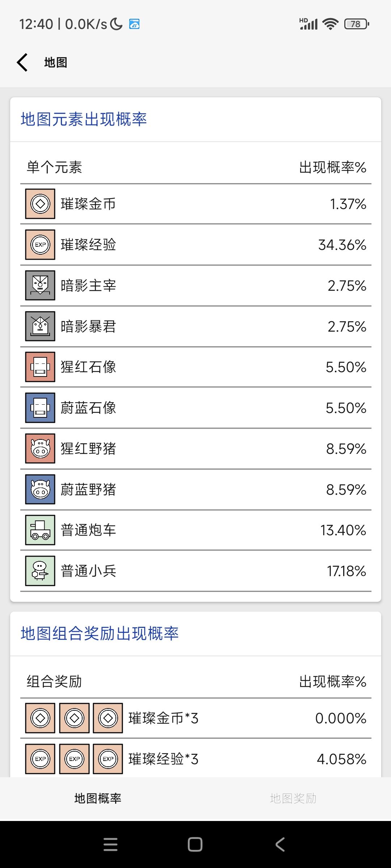
Task: Tap the 蔚蓝石像 blue golem icon
Action: (x=40, y=408)
